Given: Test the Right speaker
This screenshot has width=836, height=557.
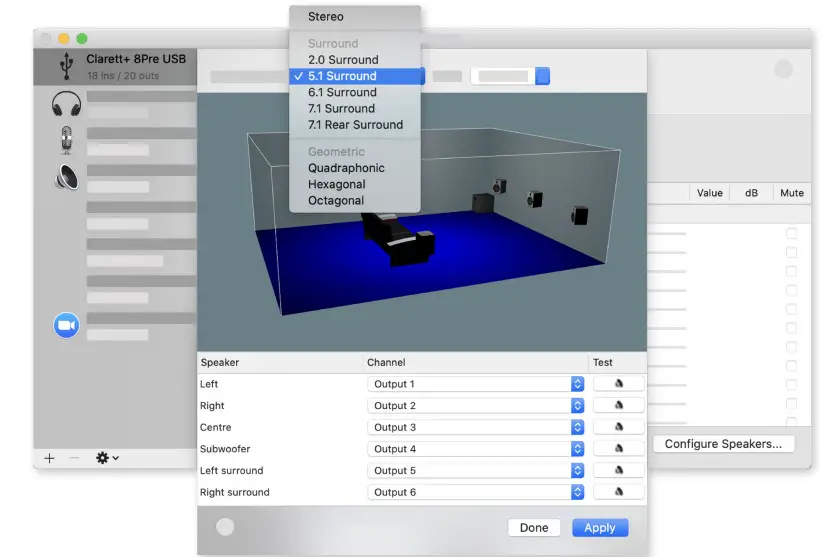Looking at the screenshot, I should [x=618, y=405].
